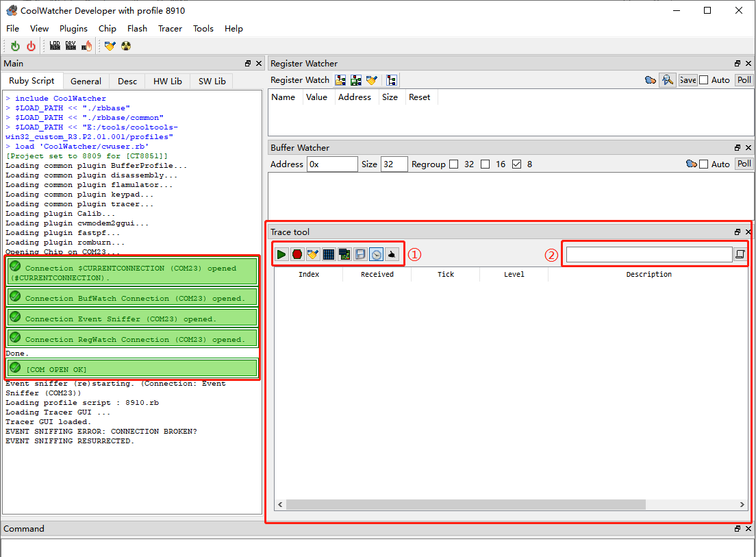Select the Ruby Script tab

point(32,81)
